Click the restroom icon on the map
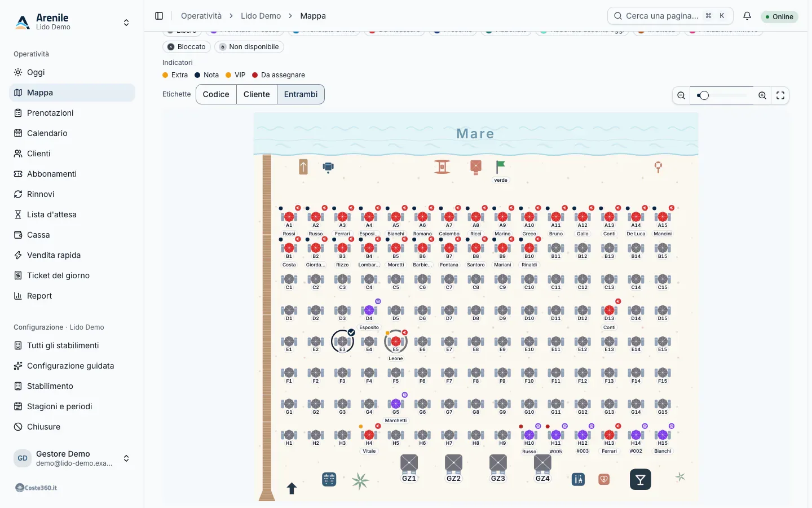 tap(578, 479)
